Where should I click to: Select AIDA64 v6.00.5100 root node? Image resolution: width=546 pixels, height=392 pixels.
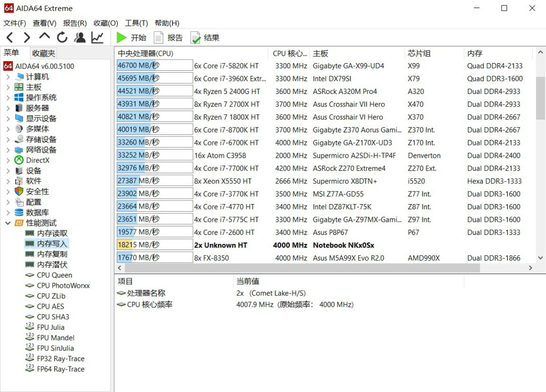pos(39,66)
